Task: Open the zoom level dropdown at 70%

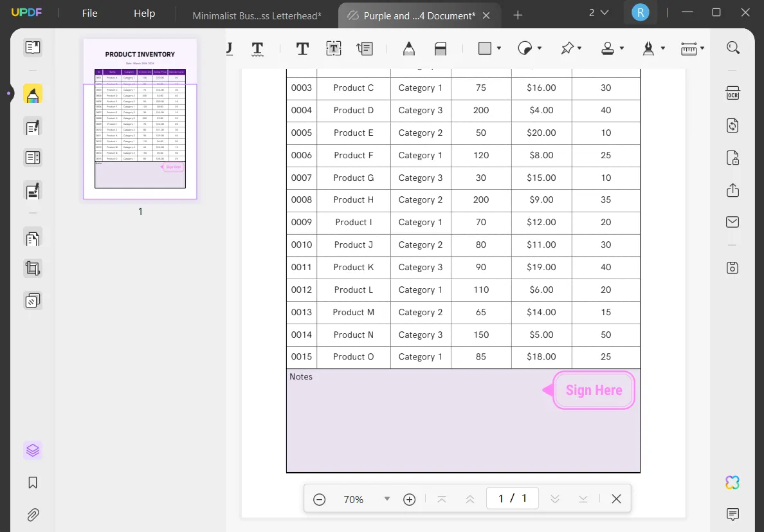Action: (387, 499)
